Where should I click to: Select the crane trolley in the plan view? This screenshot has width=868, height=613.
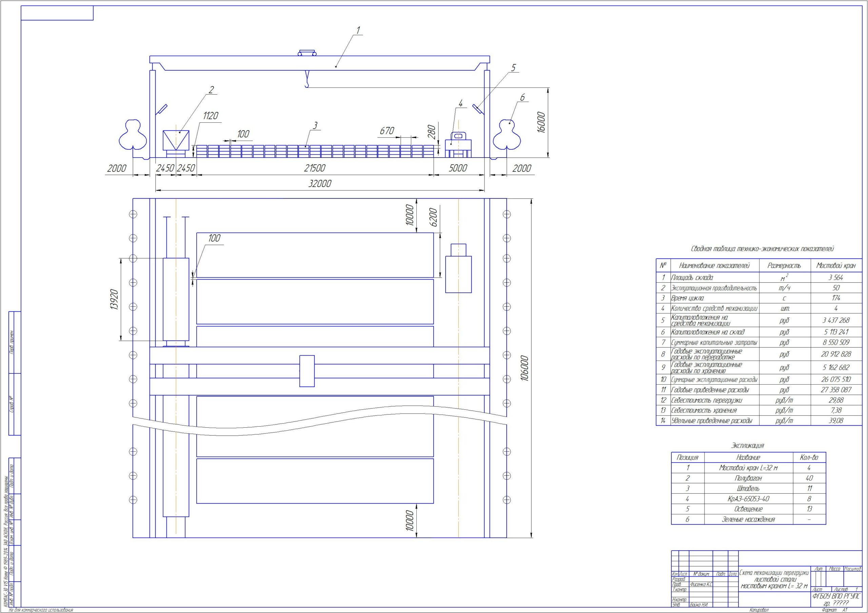point(307,371)
